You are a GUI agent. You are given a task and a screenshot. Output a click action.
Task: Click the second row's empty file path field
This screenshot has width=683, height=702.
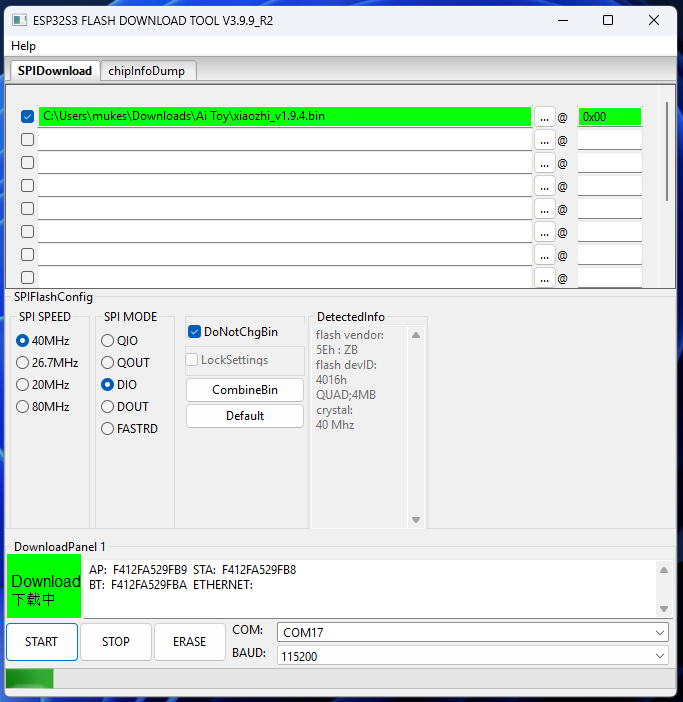click(285, 140)
